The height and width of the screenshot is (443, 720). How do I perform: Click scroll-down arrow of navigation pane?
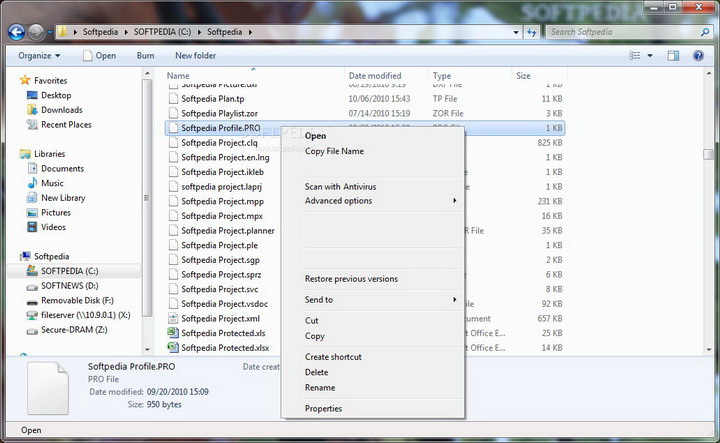(147, 350)
